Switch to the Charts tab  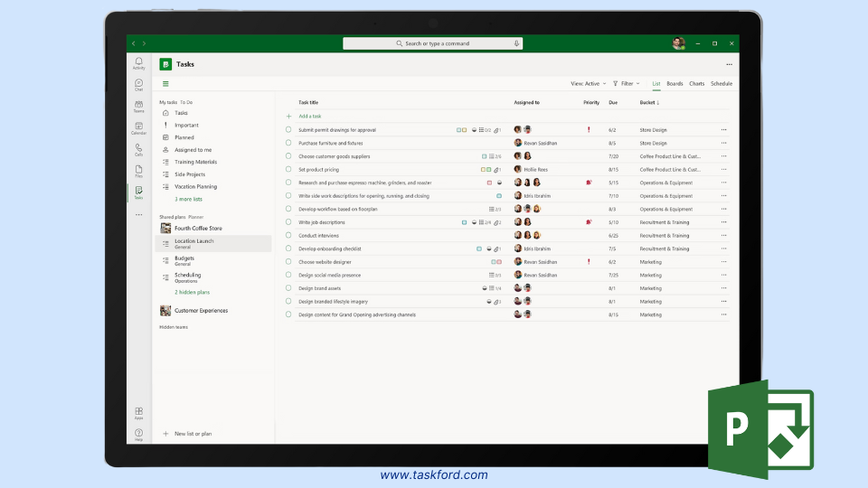[696, 84]
